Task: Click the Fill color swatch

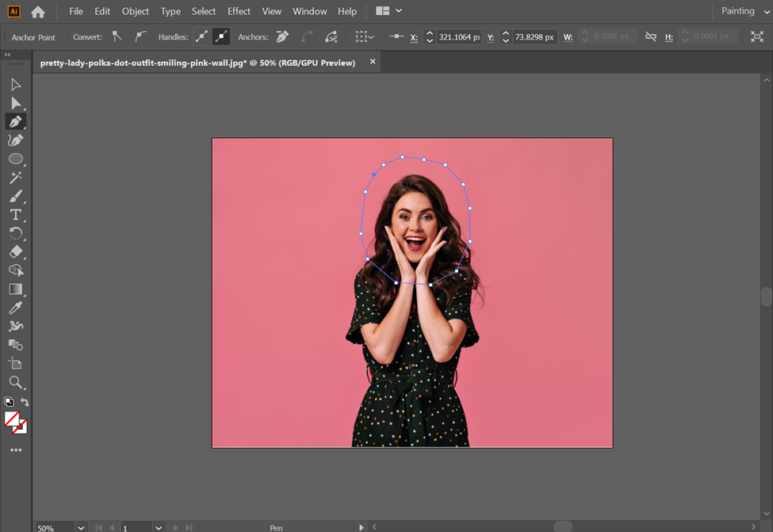Action: point(12,419)
